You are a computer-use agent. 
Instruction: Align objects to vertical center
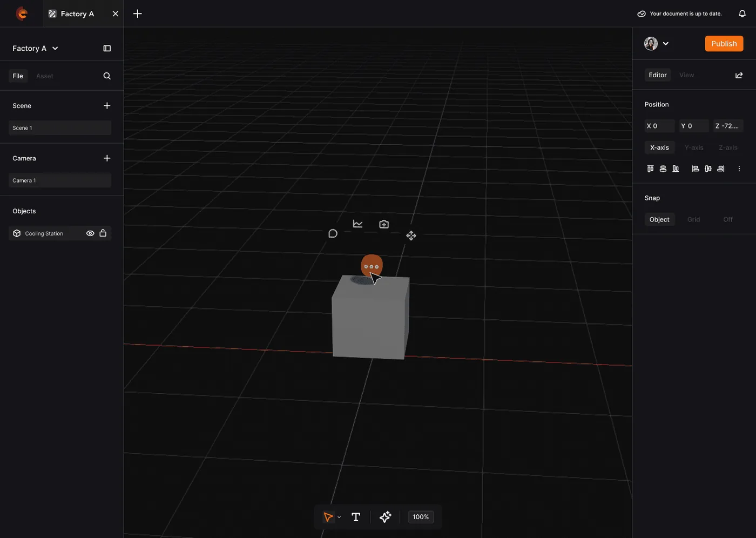point(663,169)
